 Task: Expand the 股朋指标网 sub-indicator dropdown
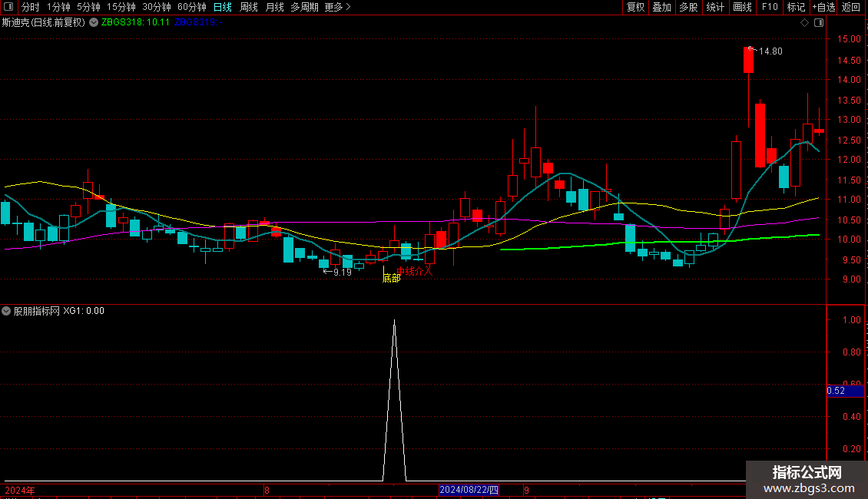click(x=6, y=311)
